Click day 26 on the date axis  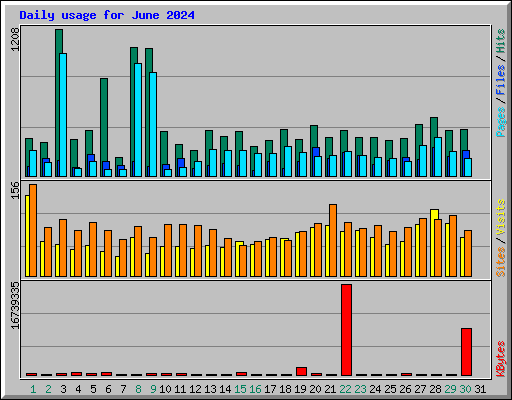click(x=405, y=389)
